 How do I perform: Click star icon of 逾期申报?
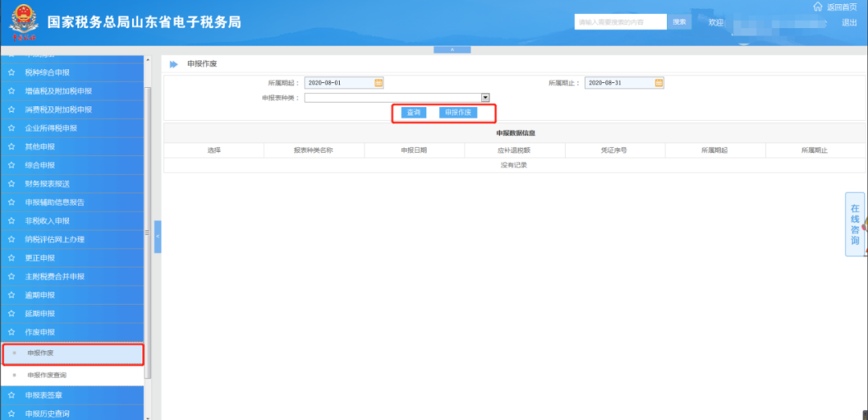[x=11, y=295]
